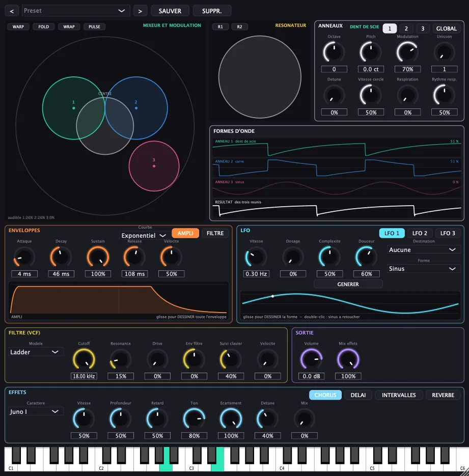
Task: Click the output Volume knob
Action: (311, 359)
